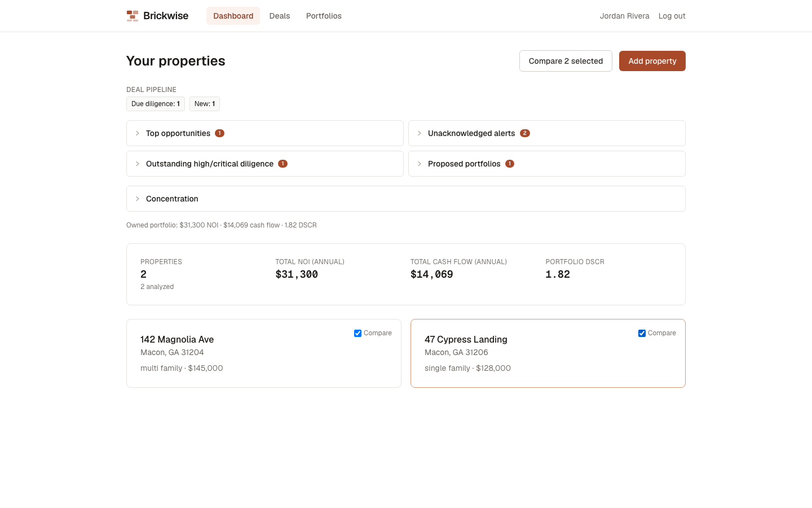Uncheck Compare for 142 Magnolia Ave
812x508 pixels.
[x=358, y=334]
